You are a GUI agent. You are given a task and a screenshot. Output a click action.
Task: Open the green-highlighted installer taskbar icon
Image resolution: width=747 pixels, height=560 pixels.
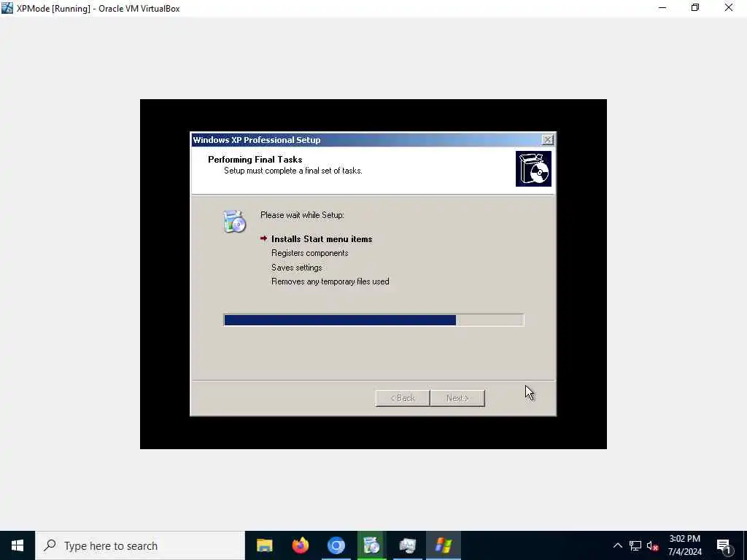[371, 545]
